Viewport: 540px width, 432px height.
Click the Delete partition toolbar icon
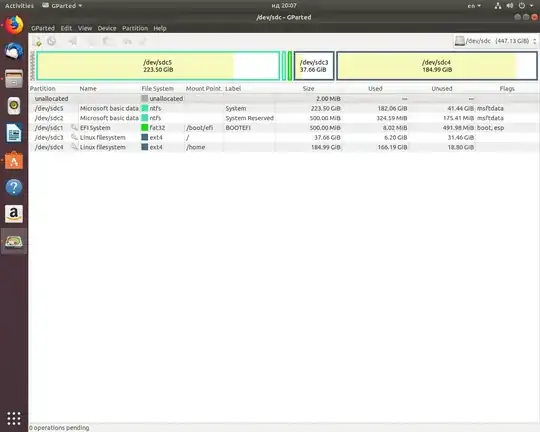coord(52,41)
